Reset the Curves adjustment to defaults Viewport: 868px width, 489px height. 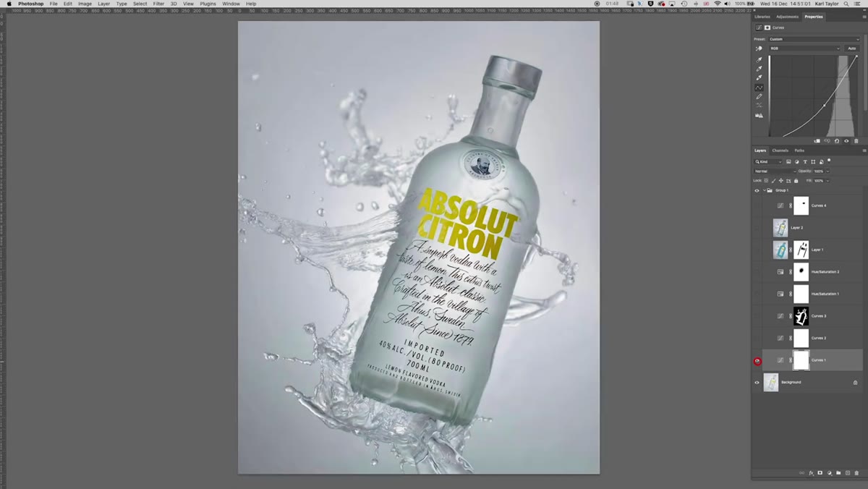pos(837,141)
